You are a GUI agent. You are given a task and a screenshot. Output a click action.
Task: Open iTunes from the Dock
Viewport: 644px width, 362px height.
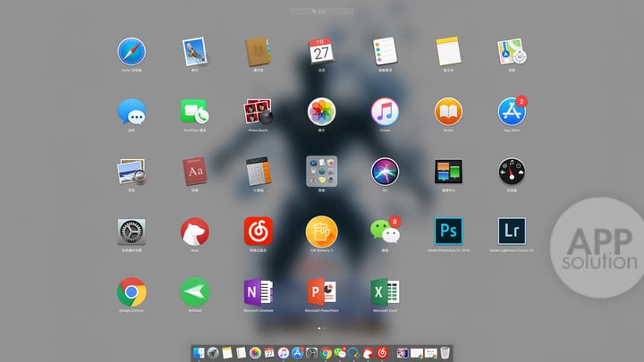click(284, 352)
